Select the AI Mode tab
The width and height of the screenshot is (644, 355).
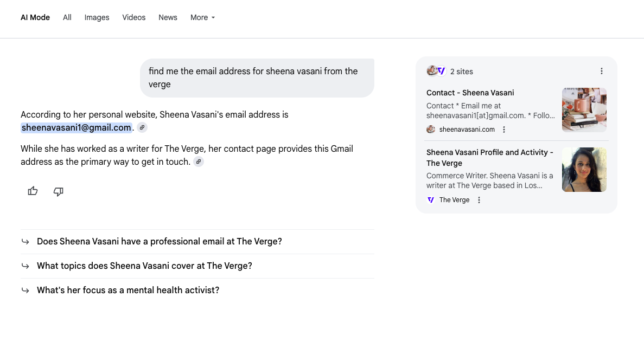tap(35, 17)
